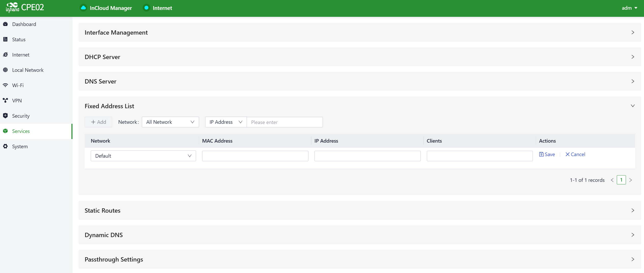
Task: Expand the DHCP Server section
Action: (360, 57)
